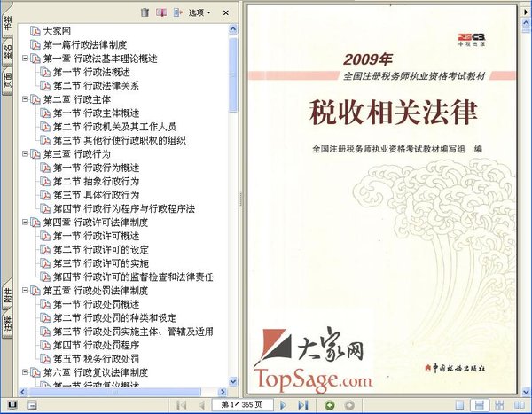This screenshot has width=532, height=414.
Task: Switch to the 页面 pages tab
Action: (7, 82)
